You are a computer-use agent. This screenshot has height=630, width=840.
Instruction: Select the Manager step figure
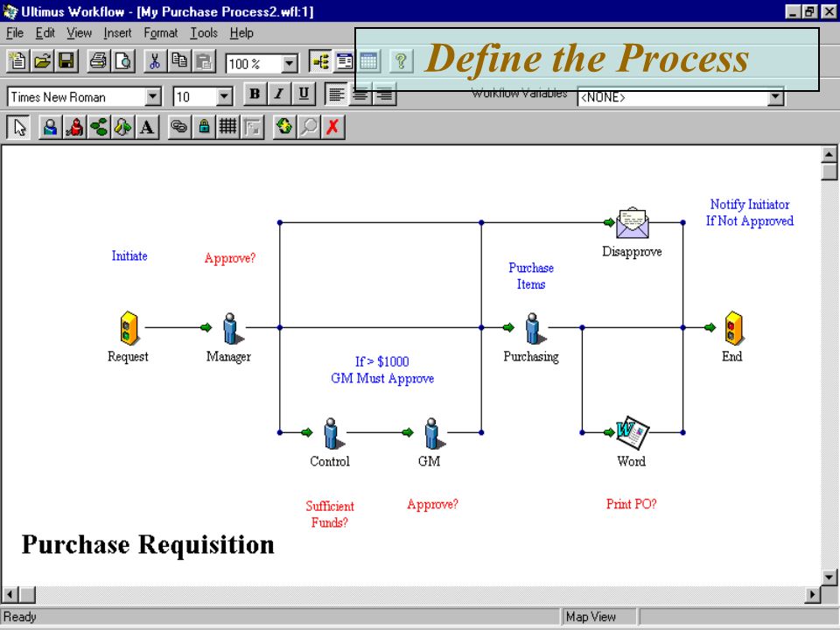(x=232, y=328)
